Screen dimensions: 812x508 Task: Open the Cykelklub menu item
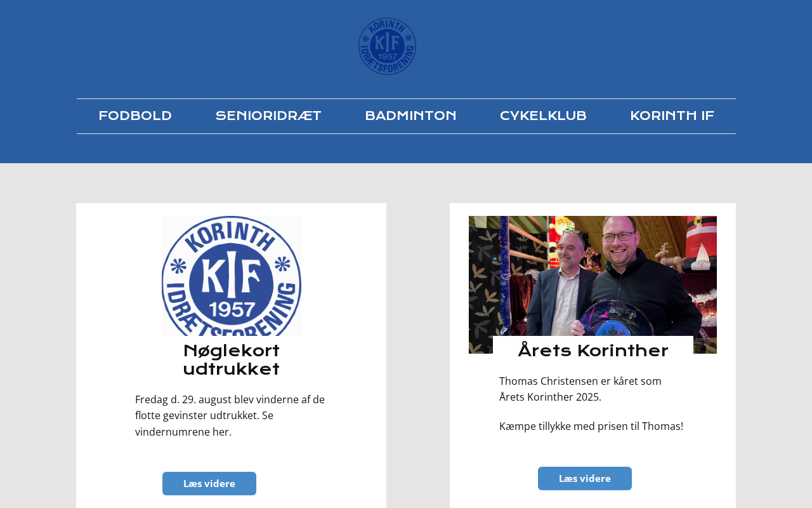tap(543, 116)
